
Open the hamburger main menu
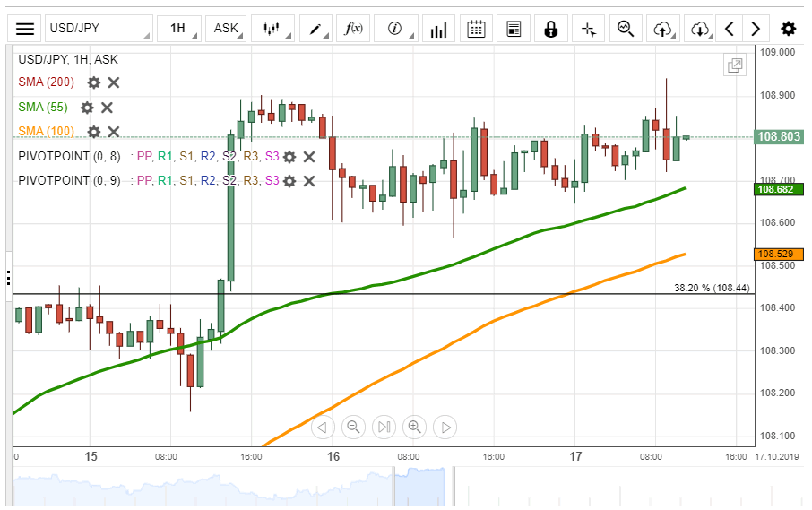click(26, 29)
